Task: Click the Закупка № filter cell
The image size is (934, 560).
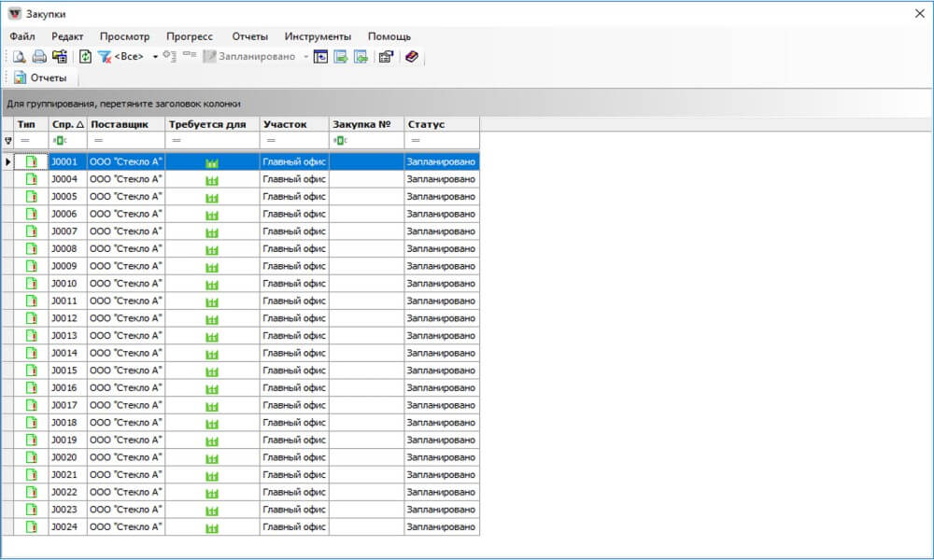Action: pyautogui.click(x=366, y=141)
